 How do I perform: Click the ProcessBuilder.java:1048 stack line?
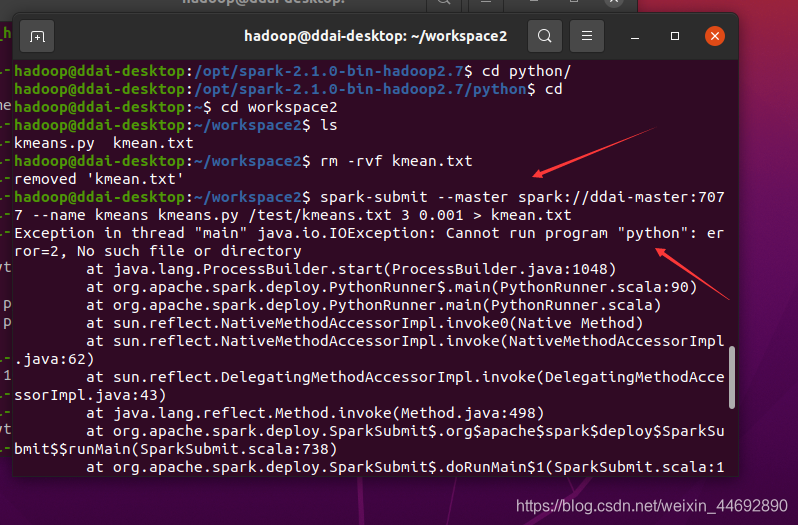[351, 269]
